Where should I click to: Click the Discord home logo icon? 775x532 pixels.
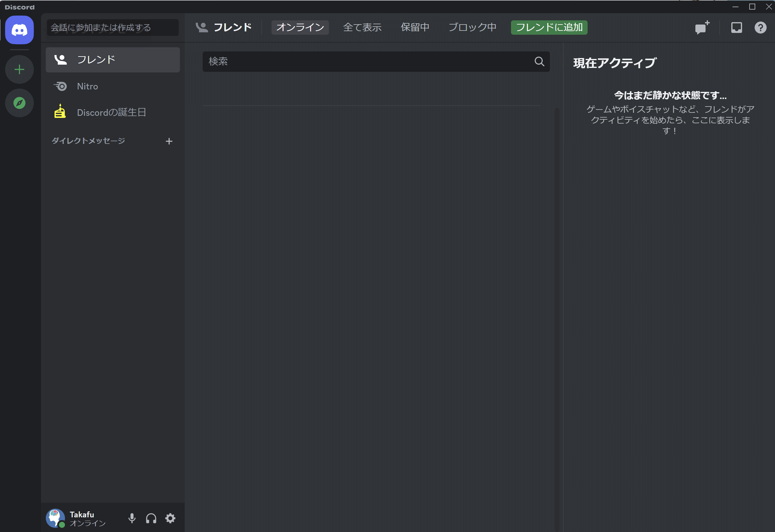click(x=19, y=30)
